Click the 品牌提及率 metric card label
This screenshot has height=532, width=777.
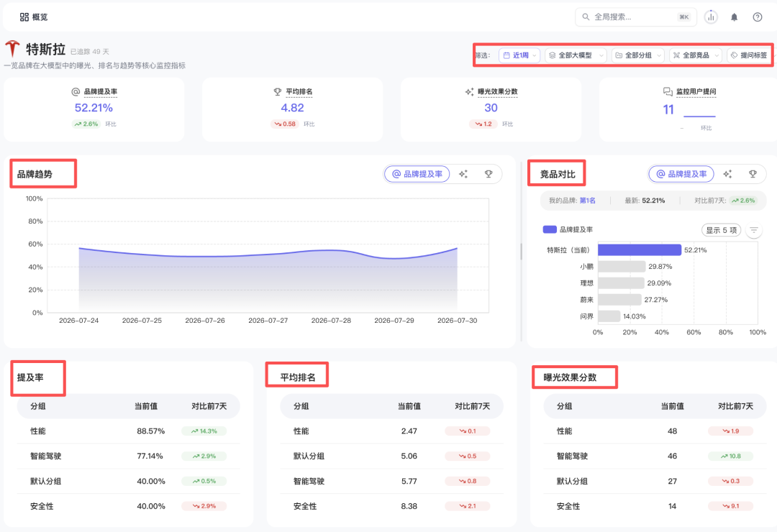tap(101, 91)
